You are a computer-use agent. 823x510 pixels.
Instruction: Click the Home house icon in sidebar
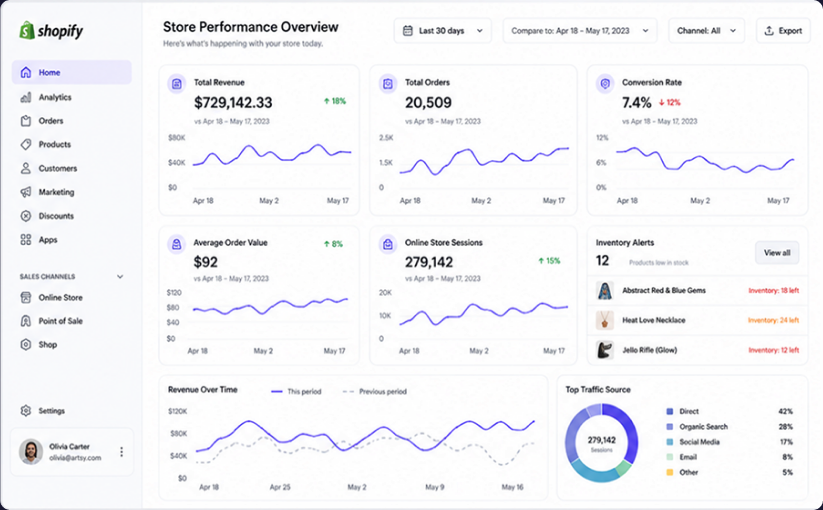pyautogui.click(x=26, y=72)
